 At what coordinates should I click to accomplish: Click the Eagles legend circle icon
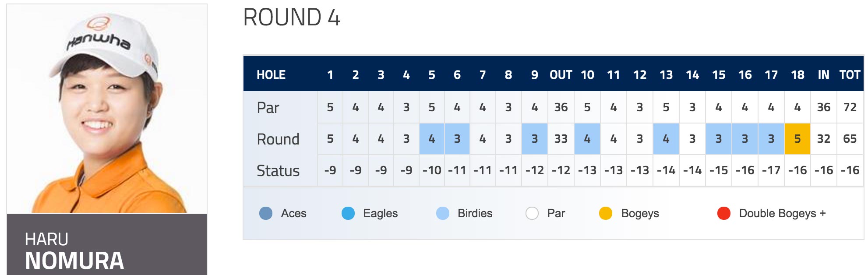tap(348, 213)
